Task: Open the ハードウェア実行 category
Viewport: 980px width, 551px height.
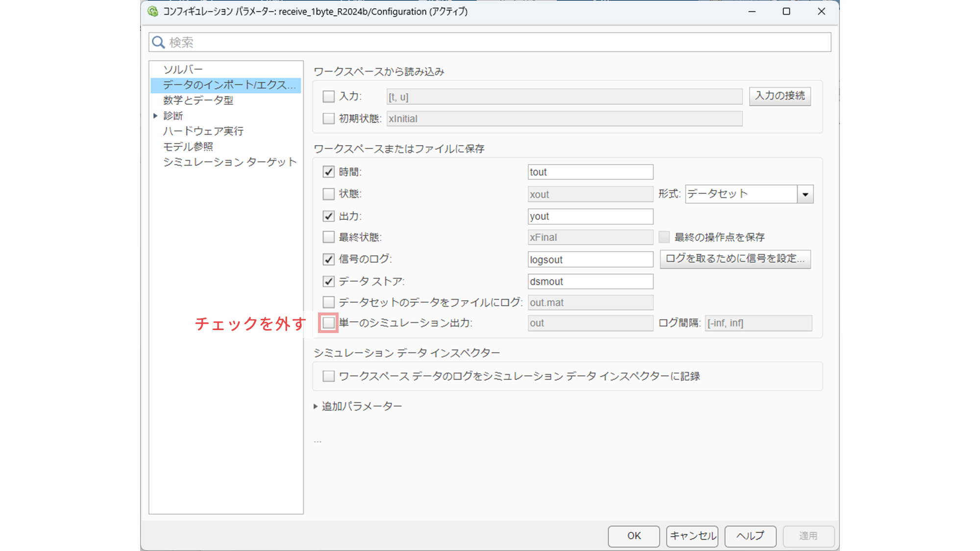Action: tap(203, 131)
